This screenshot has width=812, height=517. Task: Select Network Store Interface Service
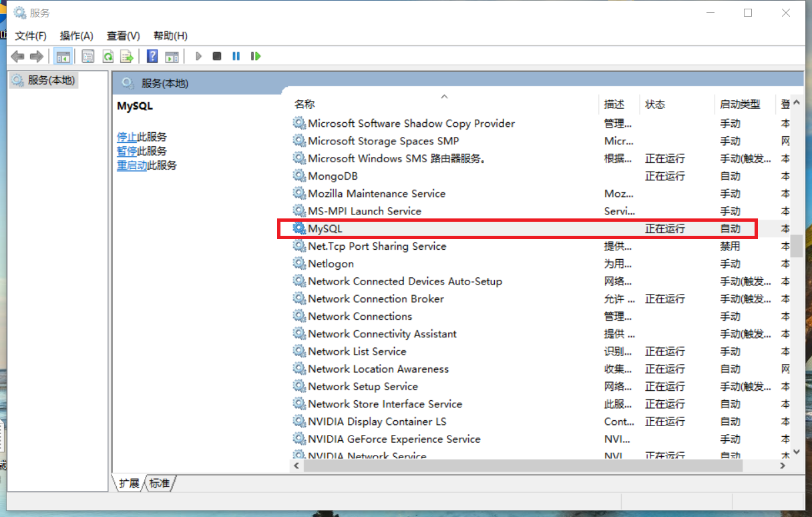tap(385, 403)
